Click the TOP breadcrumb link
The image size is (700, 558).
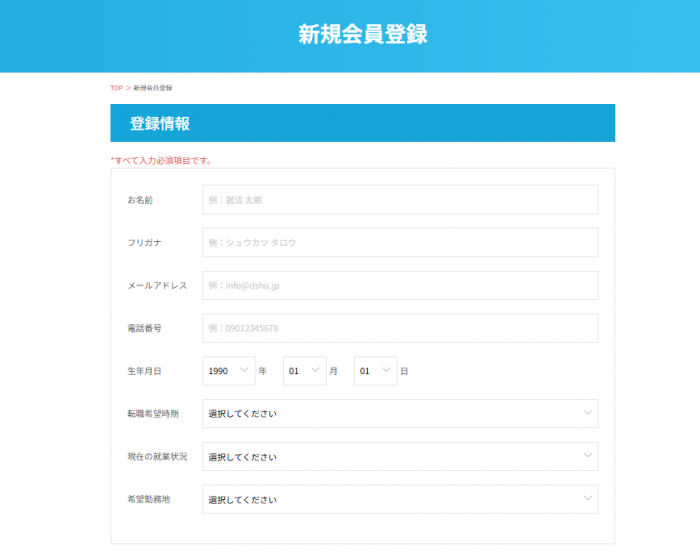[117, 88]
